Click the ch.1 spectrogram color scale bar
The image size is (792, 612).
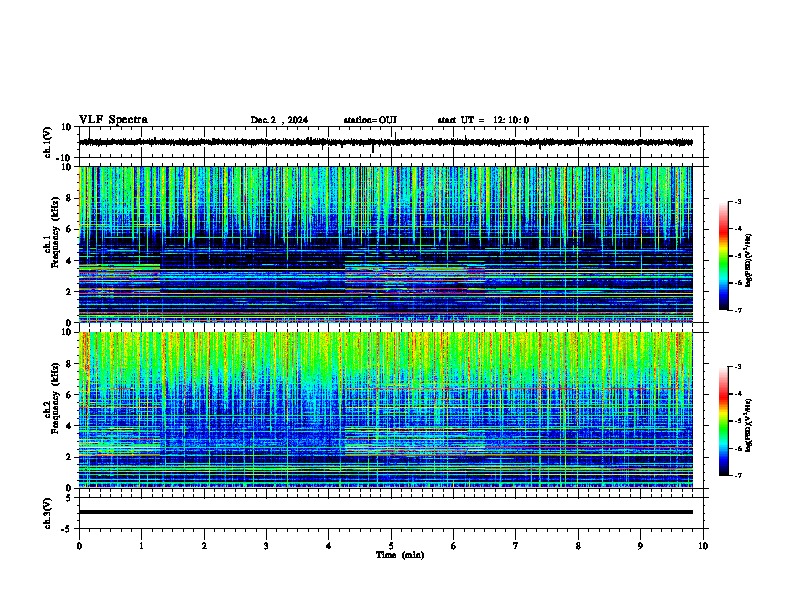[x=723, y=256]
